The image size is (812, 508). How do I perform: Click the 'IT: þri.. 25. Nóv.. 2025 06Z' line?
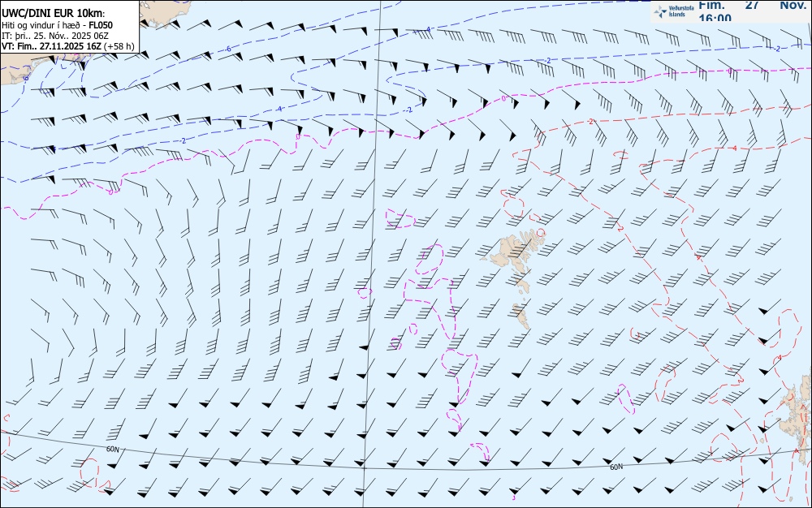pos(55,36)
